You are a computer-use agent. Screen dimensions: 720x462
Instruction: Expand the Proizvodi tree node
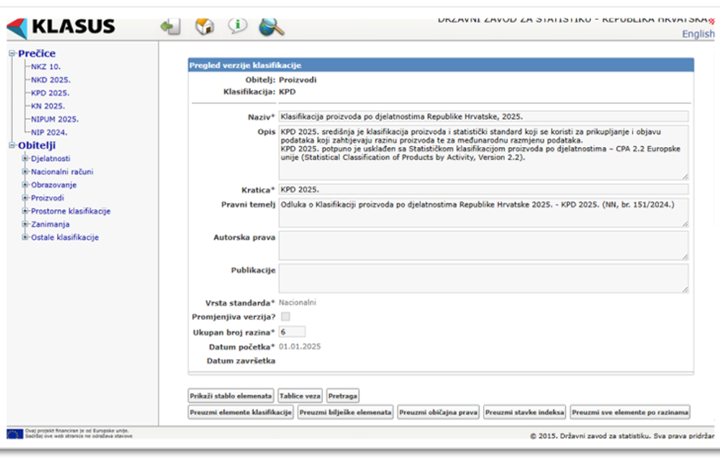[x=24, y=198]
